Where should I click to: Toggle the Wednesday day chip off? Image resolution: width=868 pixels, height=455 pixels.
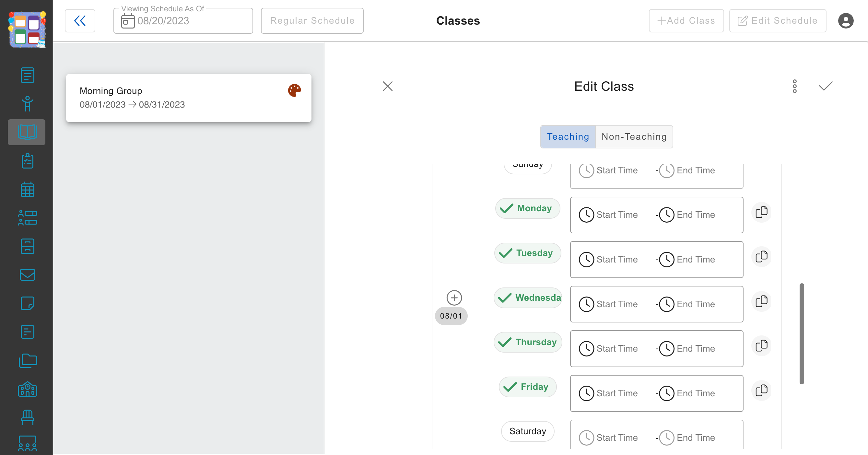pyautogui.click(x=528, y=298)
